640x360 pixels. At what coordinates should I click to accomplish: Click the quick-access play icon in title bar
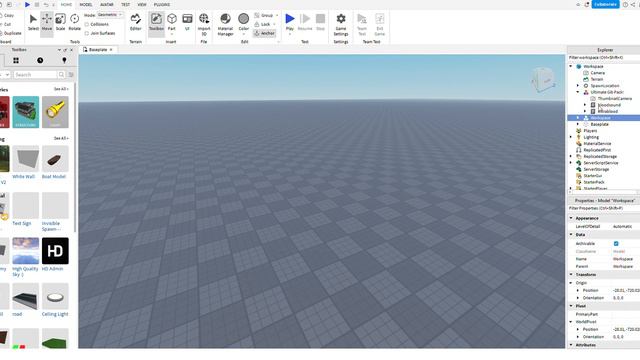[x=27, y=4]
